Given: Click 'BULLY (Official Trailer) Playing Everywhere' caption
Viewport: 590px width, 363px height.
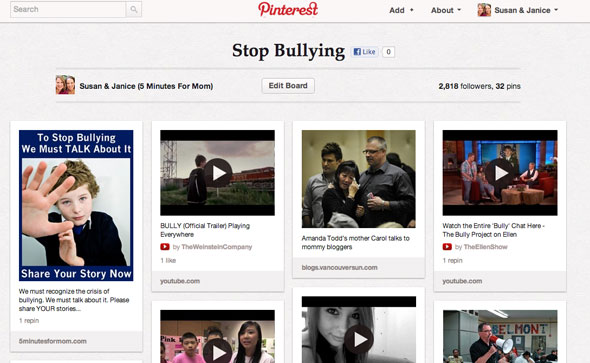Looking at the screenshot, I should (x=205, y=230).
